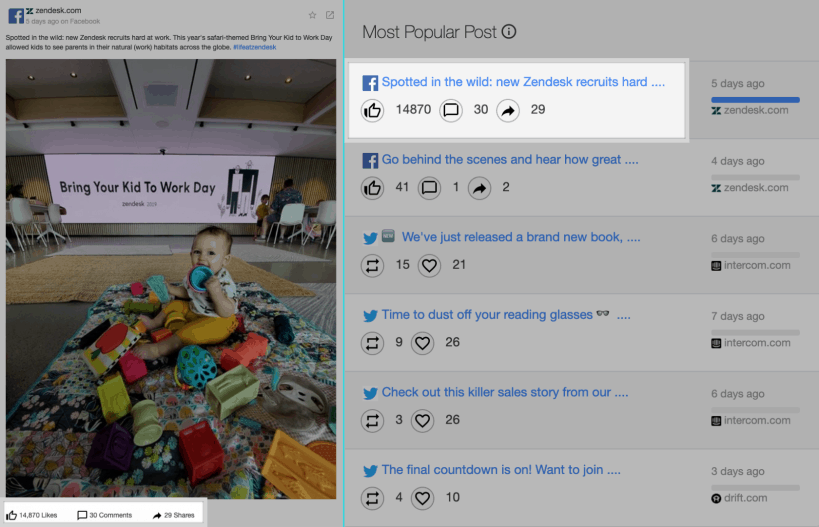Click zendesk.com under 4 days ago
Screen dimensions: 819x527
[x=750, y=188]
